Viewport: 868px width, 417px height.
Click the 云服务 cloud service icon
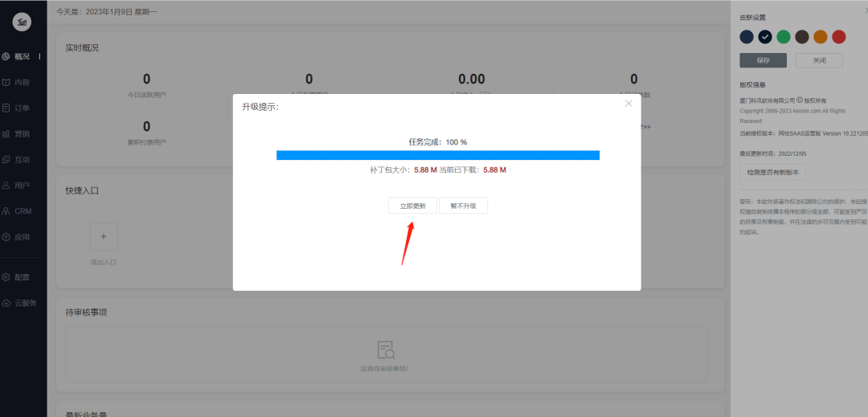coord(6,303)
